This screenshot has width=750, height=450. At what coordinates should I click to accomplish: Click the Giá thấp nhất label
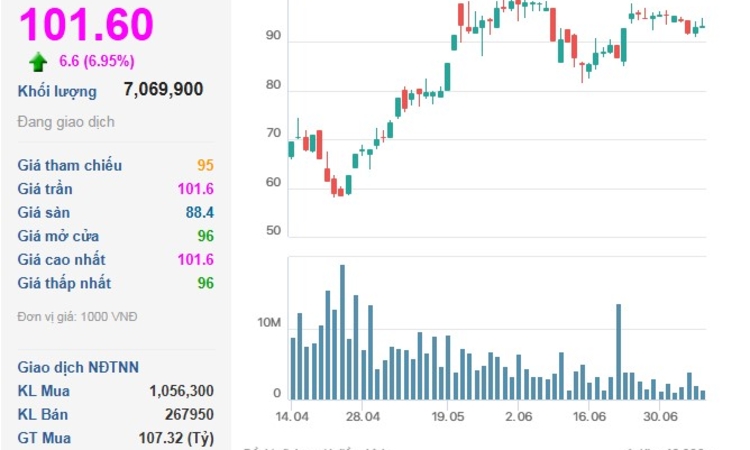(x=63, y=283)
